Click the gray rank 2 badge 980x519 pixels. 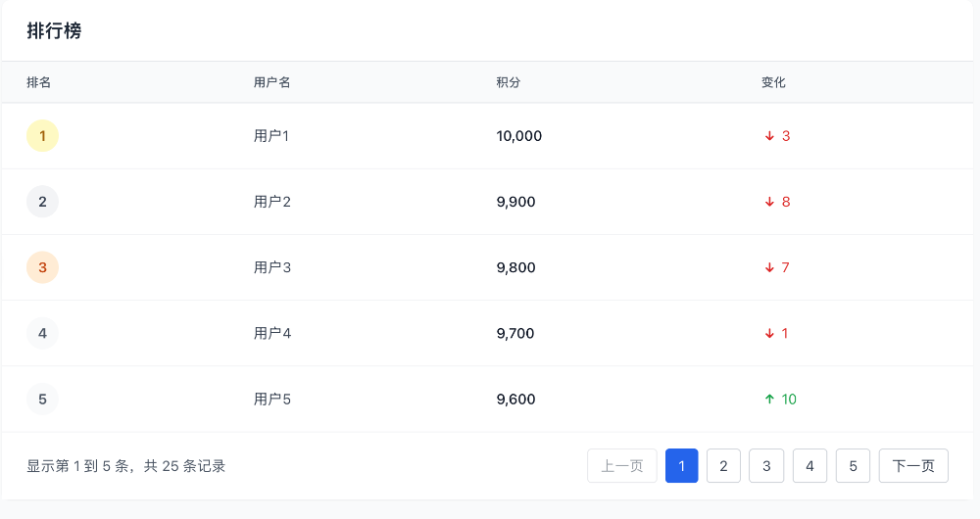point(42,202)
